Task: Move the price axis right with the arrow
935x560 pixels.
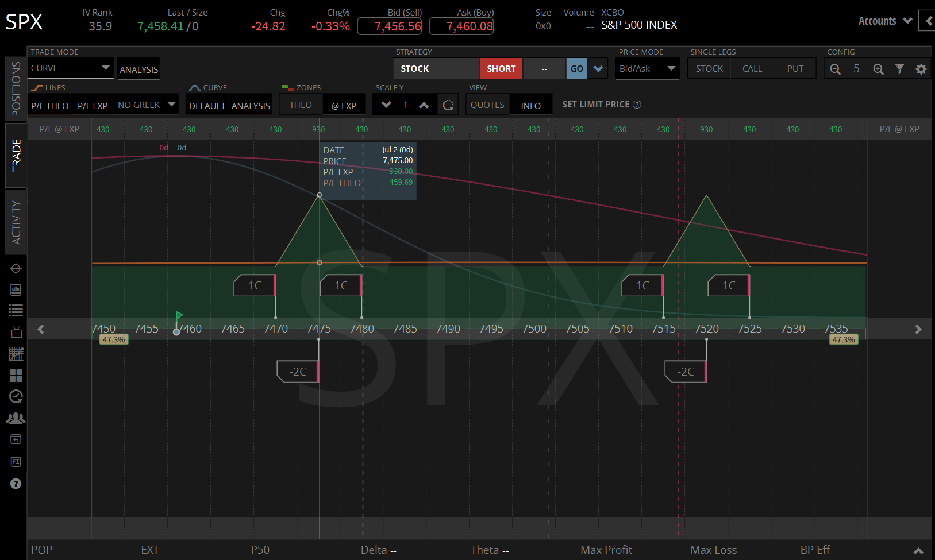Action: 918,329
